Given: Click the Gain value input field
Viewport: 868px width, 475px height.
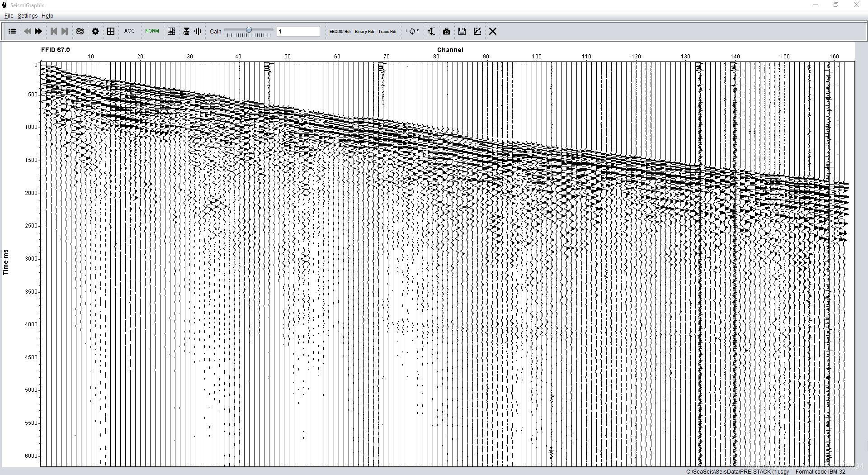Looking at the screenshot, I should coord(298,31).
